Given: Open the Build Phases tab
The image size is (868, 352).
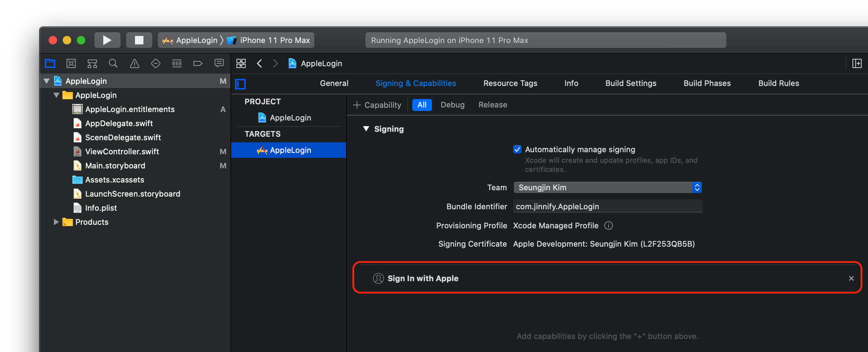Looking at the screenshot, I should (707, 83).
